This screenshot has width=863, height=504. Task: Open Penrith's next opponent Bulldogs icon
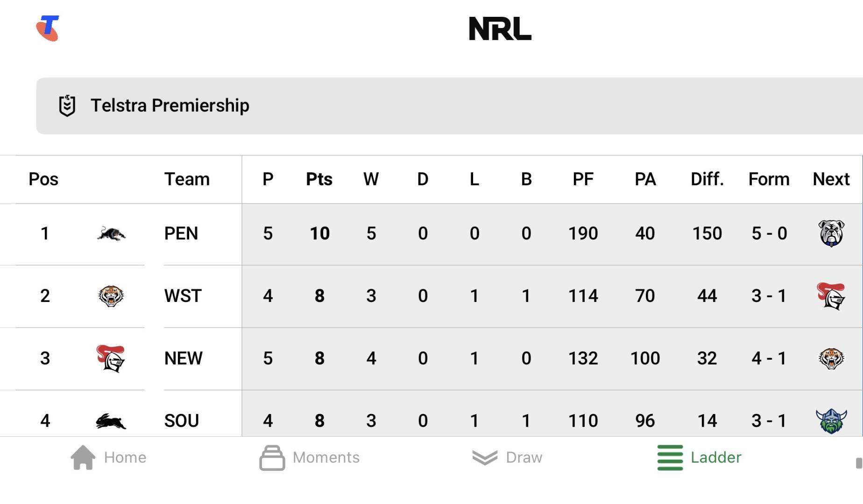831,233
